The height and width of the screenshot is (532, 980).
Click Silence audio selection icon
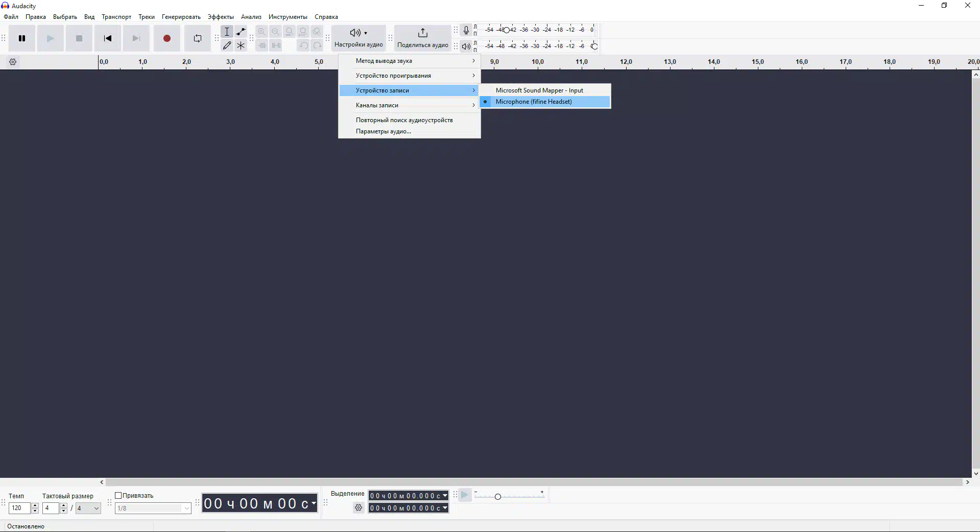point(276,45)
